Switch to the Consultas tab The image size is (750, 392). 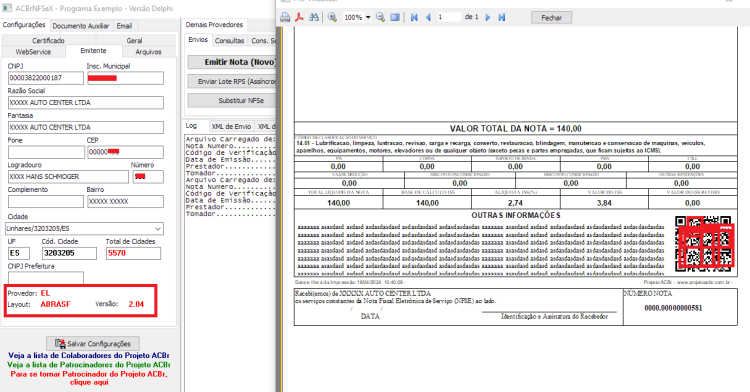point(230,41)
